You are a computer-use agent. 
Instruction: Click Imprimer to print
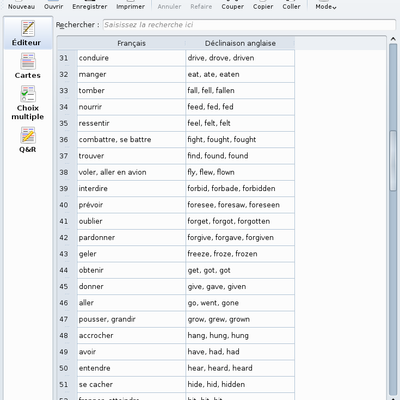[x=130, y=5]
